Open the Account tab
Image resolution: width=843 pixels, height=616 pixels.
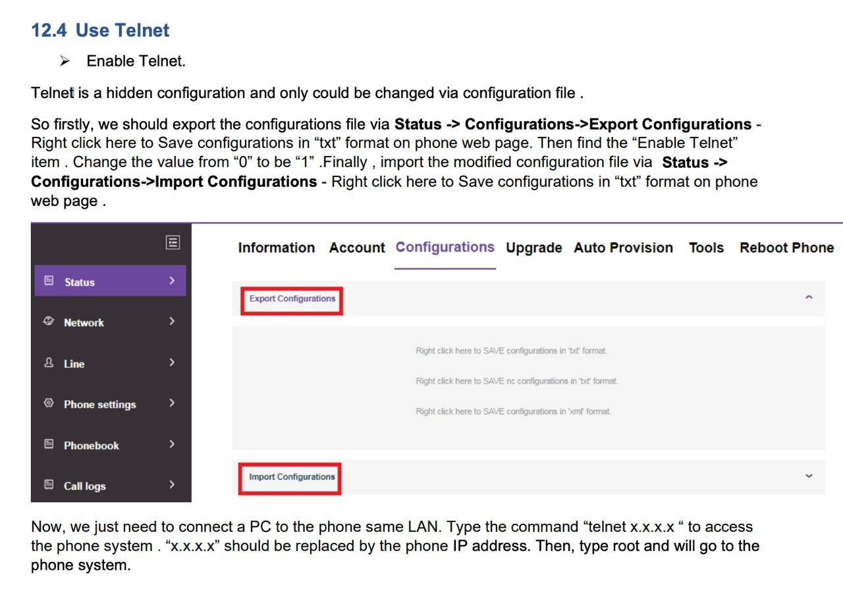[x=356, y=247]
